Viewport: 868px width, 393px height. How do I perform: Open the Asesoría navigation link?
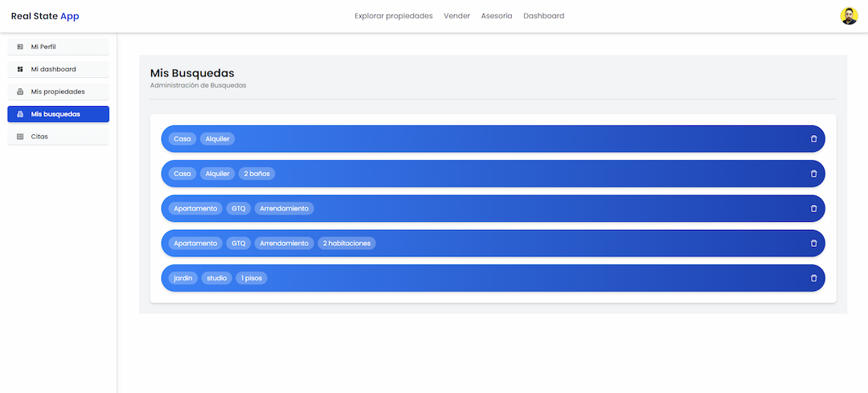[x=496, y=16]
